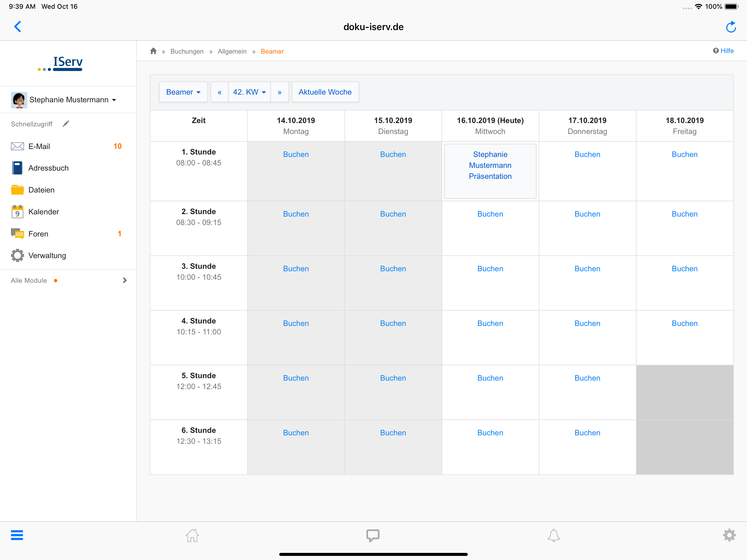Open the 42. KW week selector
747x560 pixels.
(249, 92)
